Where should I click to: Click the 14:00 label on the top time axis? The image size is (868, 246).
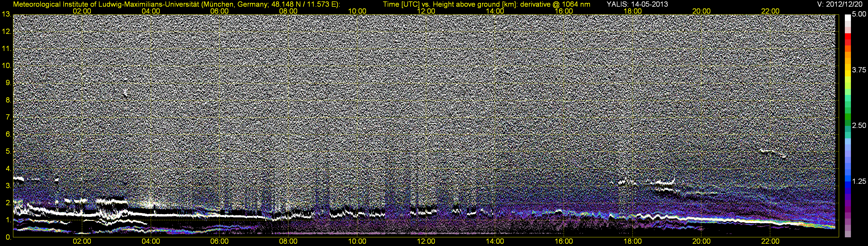pyautogui.click(x=495, y=11)
